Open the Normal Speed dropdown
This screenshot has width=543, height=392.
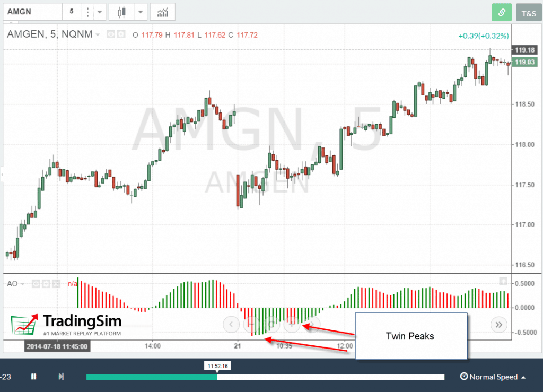(x=493, y=377)
